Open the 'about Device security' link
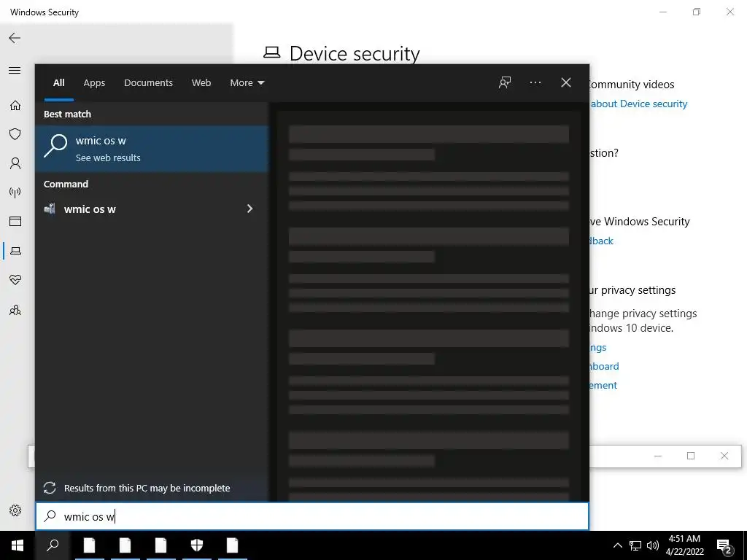 638,104
